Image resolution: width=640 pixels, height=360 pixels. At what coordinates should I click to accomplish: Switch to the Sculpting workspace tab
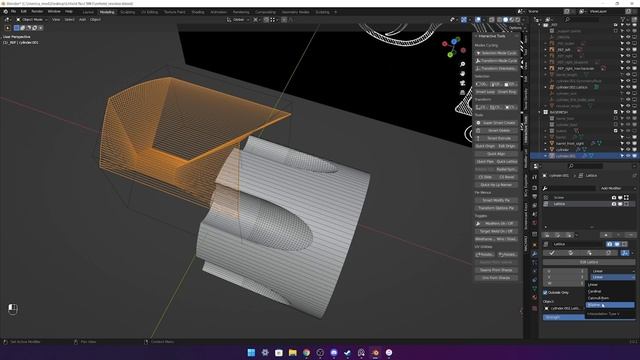127,12
